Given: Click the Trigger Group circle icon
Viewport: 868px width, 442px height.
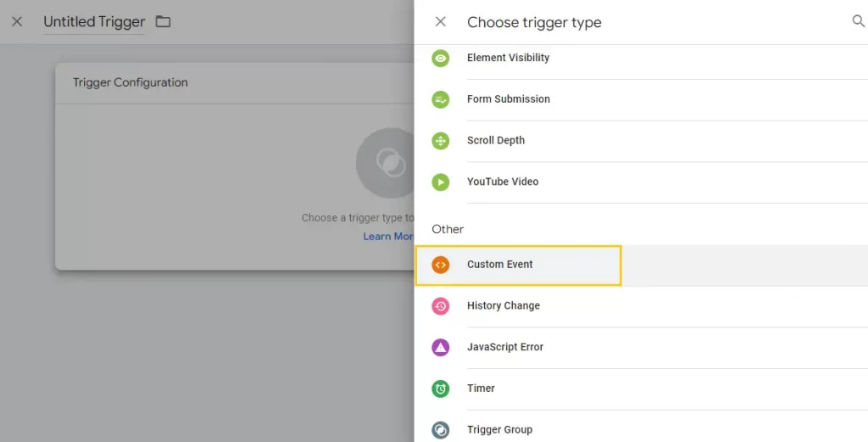Looking at the screenshot, I should coord(441,430).
